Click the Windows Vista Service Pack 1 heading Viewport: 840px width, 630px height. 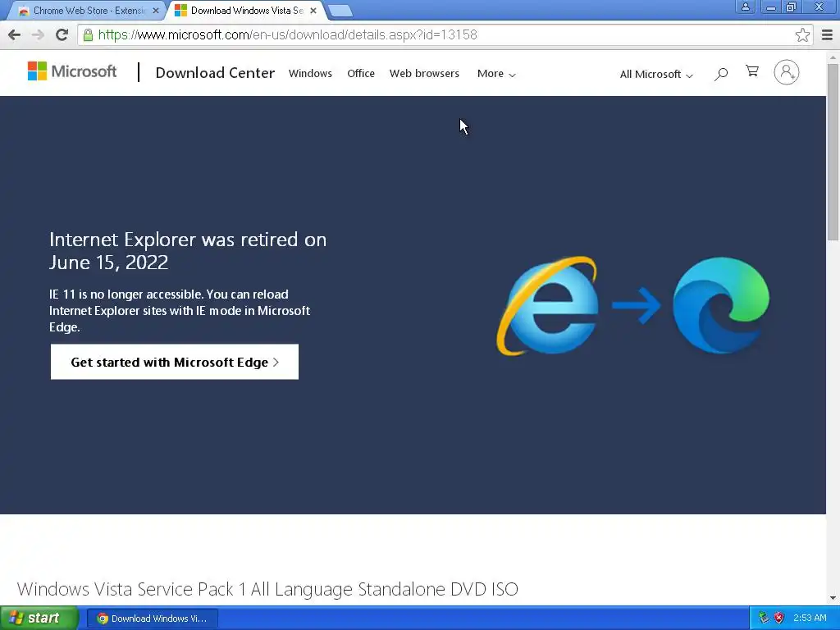[267, 589]
